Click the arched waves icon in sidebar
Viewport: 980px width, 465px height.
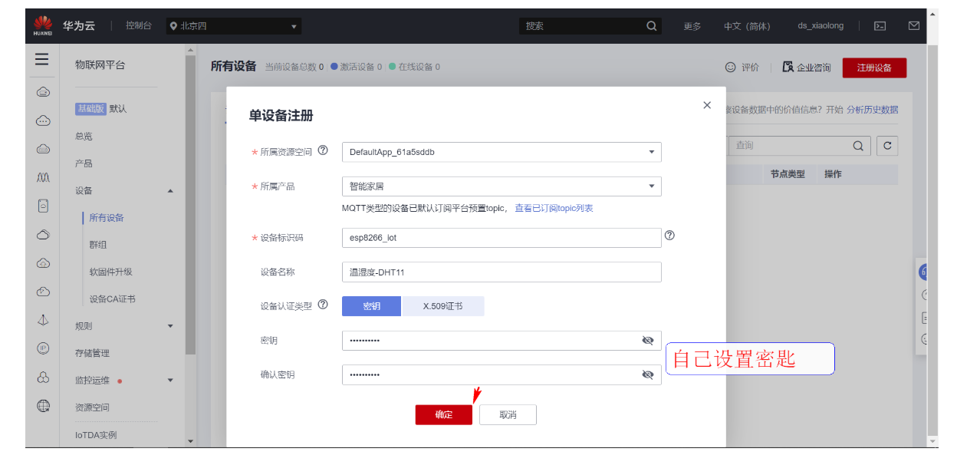pyautogui.click(x=43, y=177)
